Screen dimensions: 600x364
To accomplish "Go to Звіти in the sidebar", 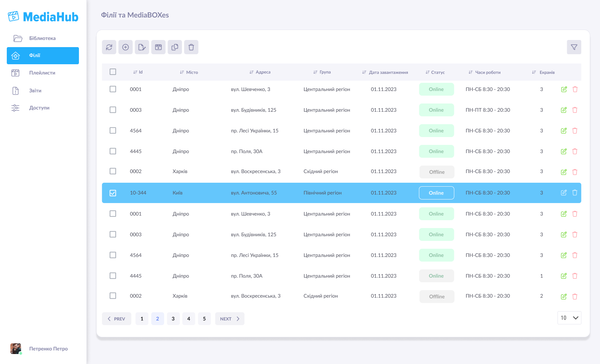I will click(35, 91).
